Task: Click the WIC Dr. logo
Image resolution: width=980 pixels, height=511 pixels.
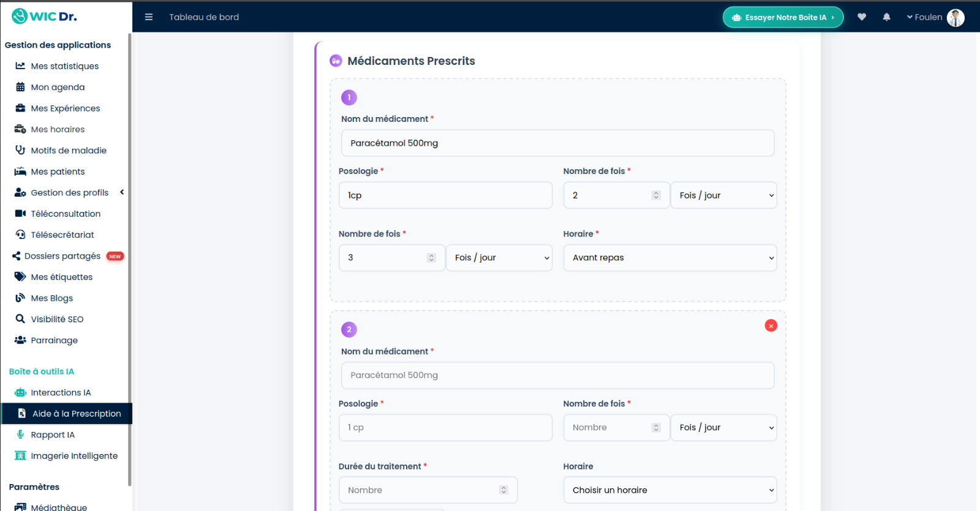Action: [x=44, y=16]
